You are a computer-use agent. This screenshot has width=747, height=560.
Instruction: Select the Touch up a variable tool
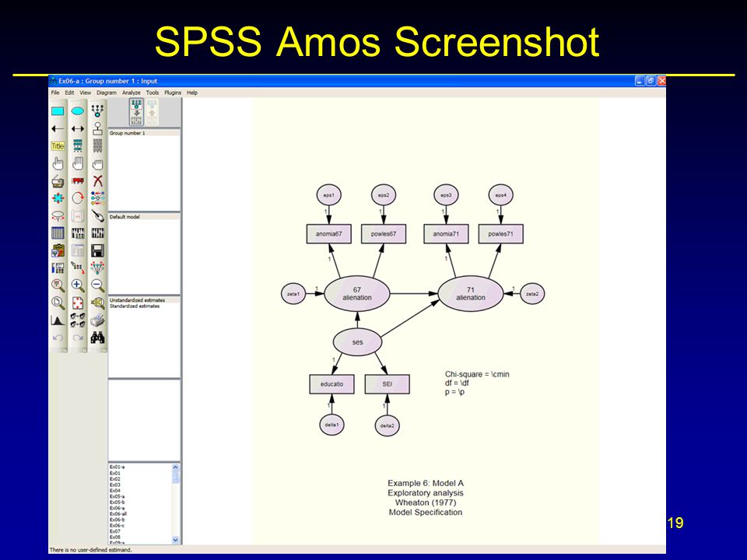pos(98,215)
